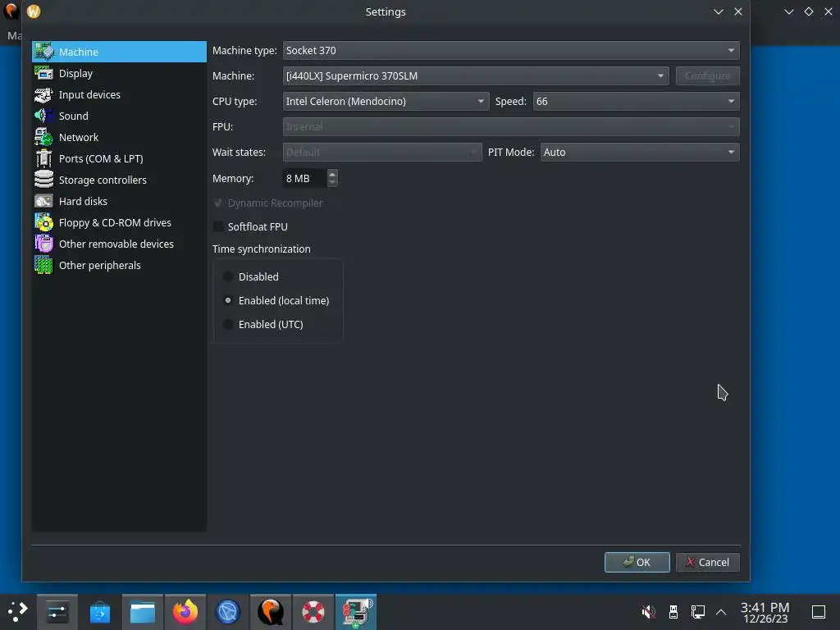Image resolution: width=840 pixels, height=630 pixels.
Task: Open the Sound speaker icon
Action: click(44, 116)
